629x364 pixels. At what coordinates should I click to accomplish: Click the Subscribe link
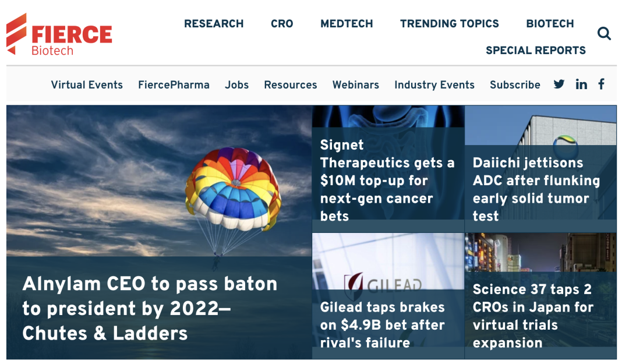515,85
